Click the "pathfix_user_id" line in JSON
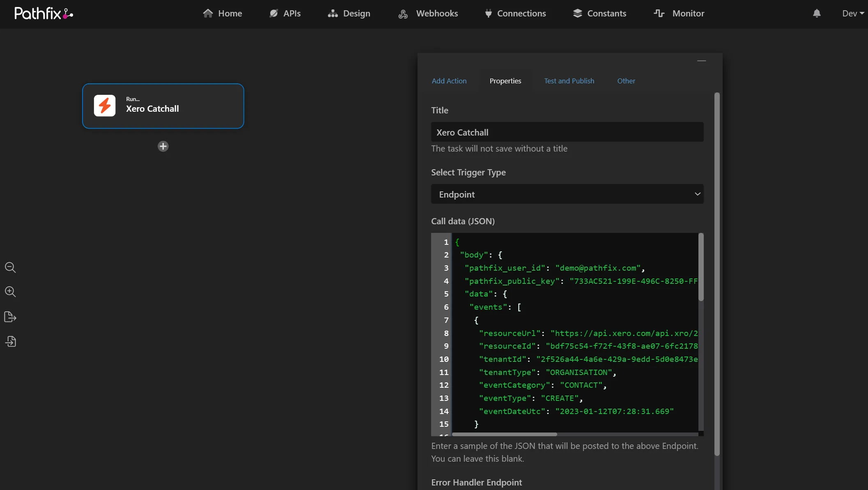This screenshot has height=490, width=868. pos(555,268)
